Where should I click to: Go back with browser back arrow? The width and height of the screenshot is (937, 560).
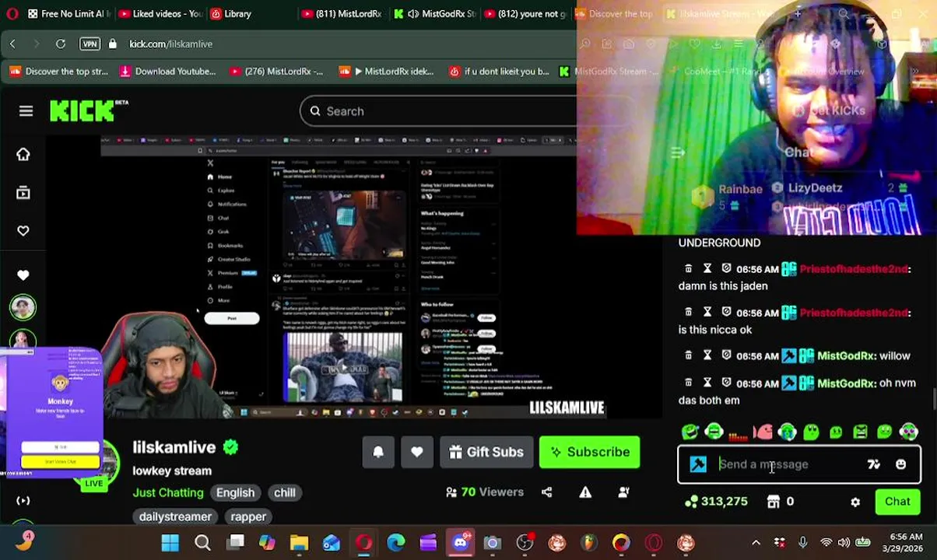pos(12,44)
